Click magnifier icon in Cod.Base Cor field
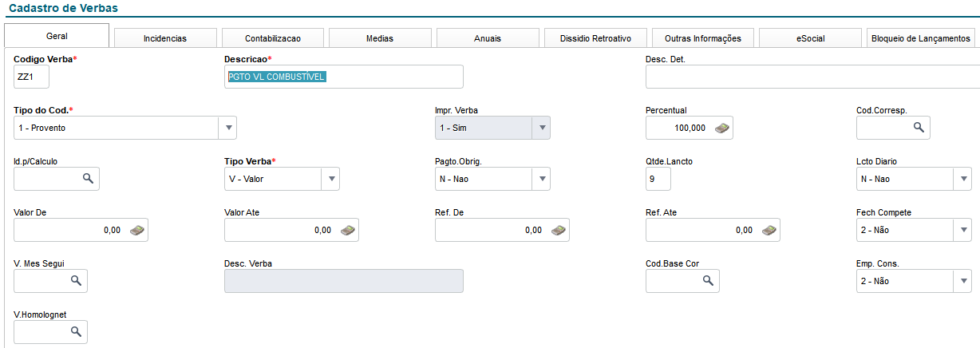The image size is (980, 348). tap(708, 280)
